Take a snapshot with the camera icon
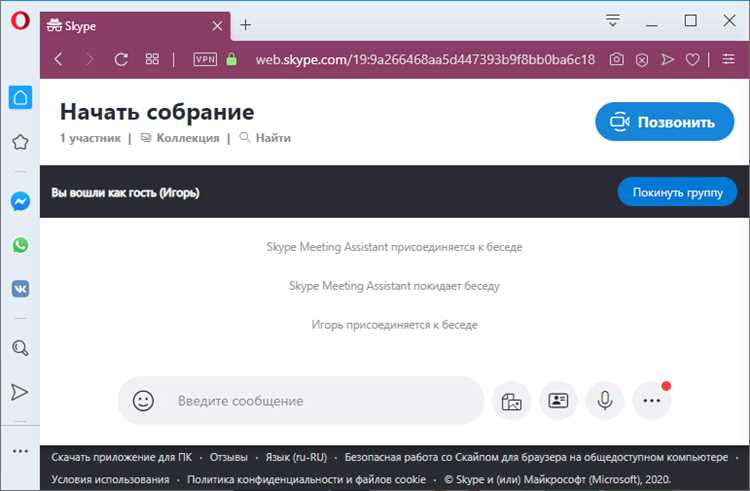This screenshot has height=491, width=750. tap(617, 59)
